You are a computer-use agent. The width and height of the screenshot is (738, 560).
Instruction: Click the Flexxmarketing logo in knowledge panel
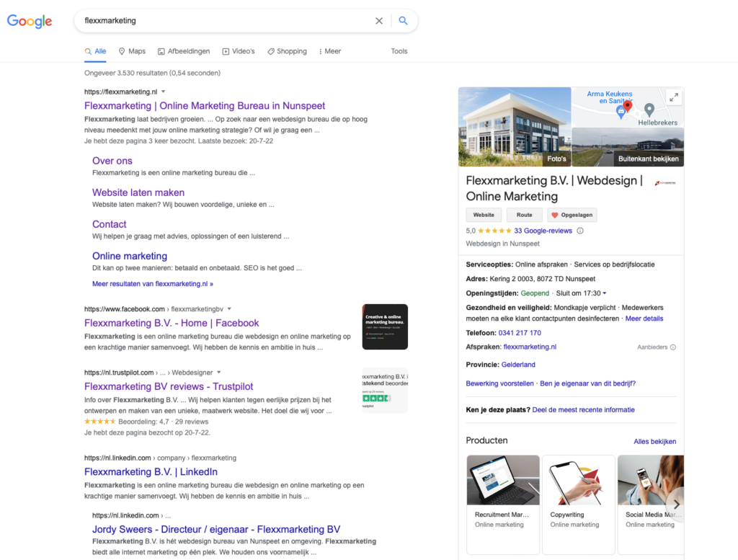click(x=665, y=183)
